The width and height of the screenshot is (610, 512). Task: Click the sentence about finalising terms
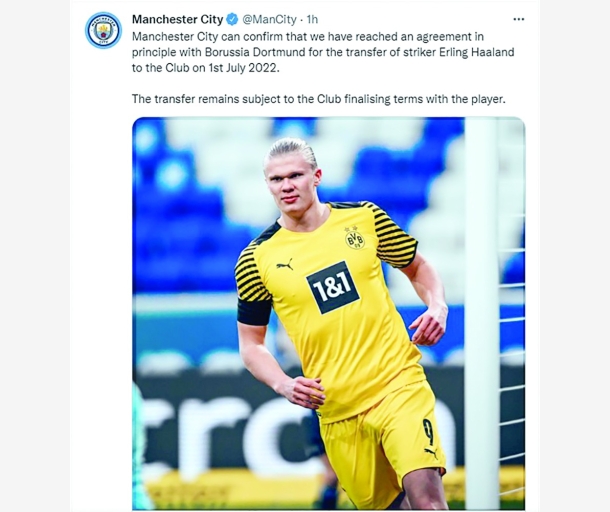(x=319, y=99)
